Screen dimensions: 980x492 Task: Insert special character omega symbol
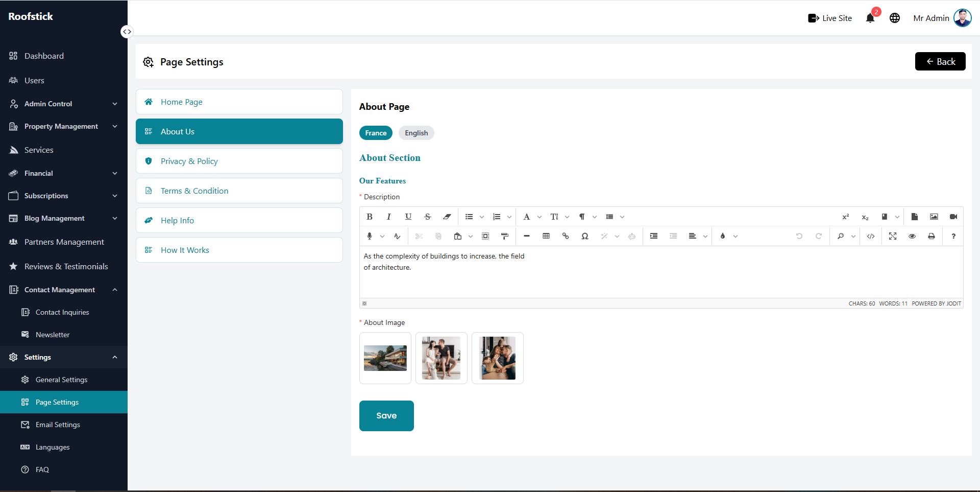[x=585, y=236]
